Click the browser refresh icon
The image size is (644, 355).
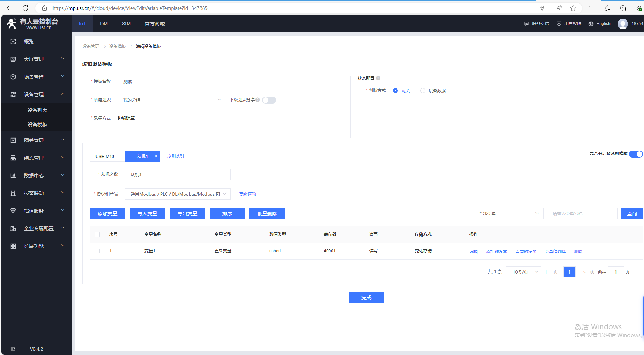coord(25,8)
